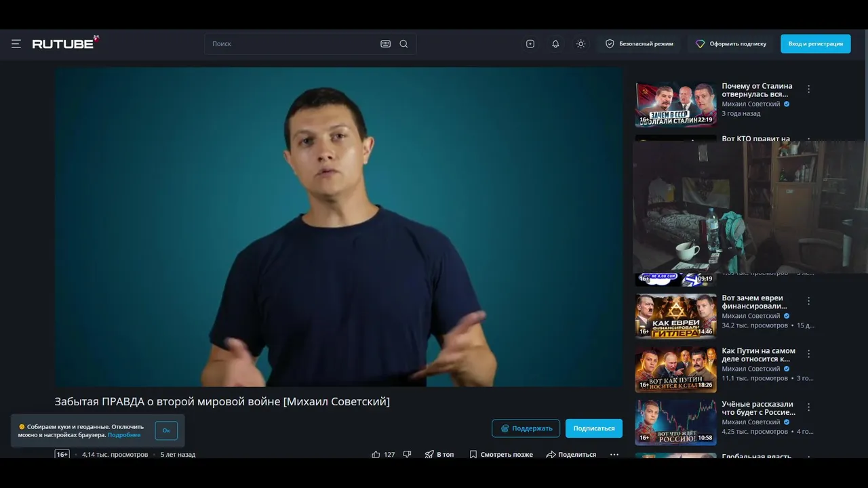Open the on-screen keyboard in search bar
This screenshot has width=868, height=488.
coord(385,44)
